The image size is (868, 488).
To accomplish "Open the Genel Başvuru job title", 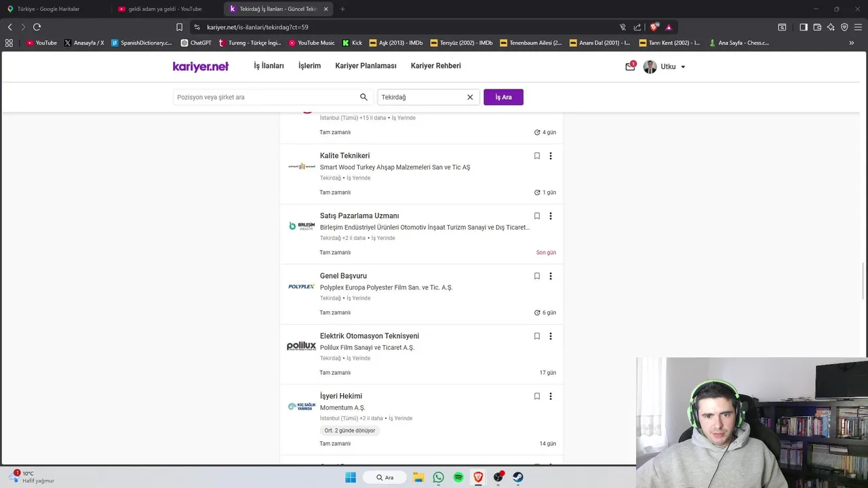I will coord(343,276).
